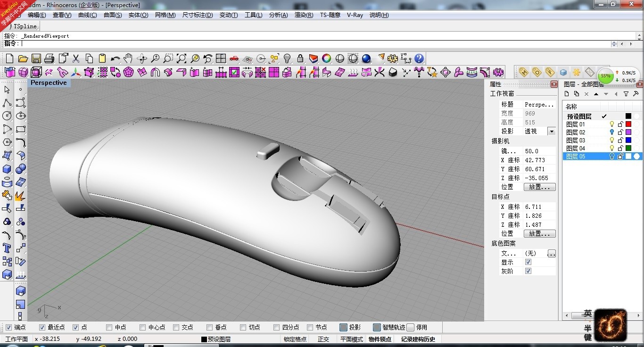This screenshot has height=347, width=644.
Task: Enable the 中心点 center osnap checkbox
Action: pyautogui.click(x=143, y=327)
